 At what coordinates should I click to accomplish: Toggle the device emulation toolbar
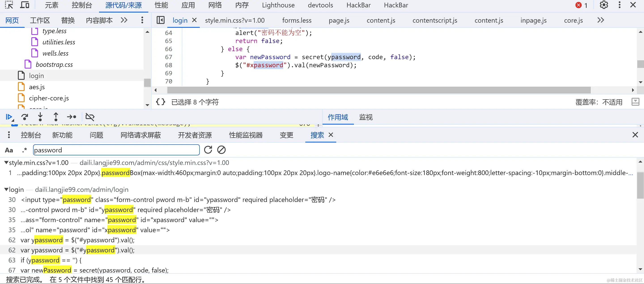[x=25, y=5]
